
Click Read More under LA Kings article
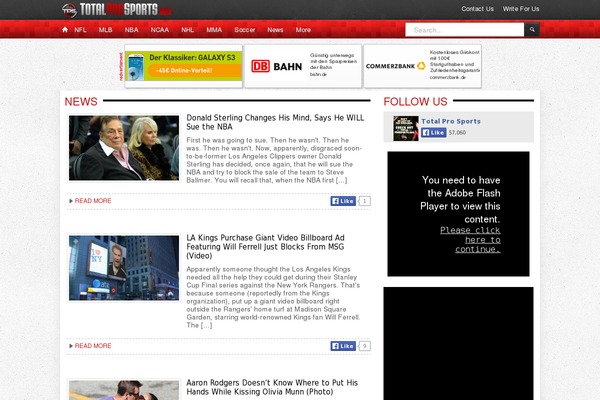(93, 346)
